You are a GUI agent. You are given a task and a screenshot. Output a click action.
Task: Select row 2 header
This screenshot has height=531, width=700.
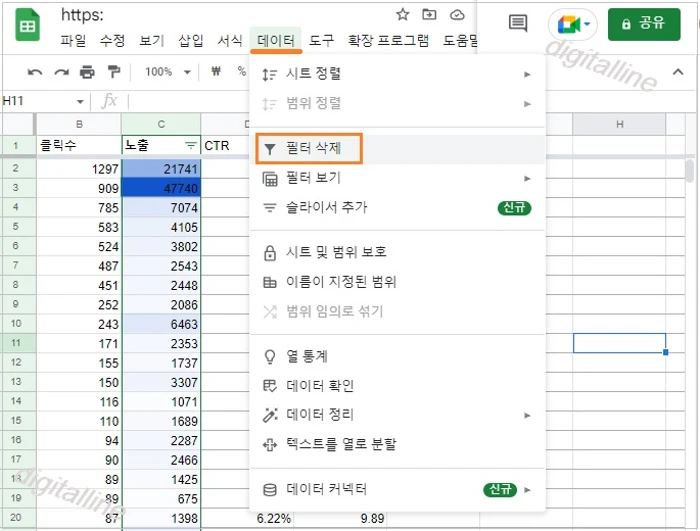[16, 169]
